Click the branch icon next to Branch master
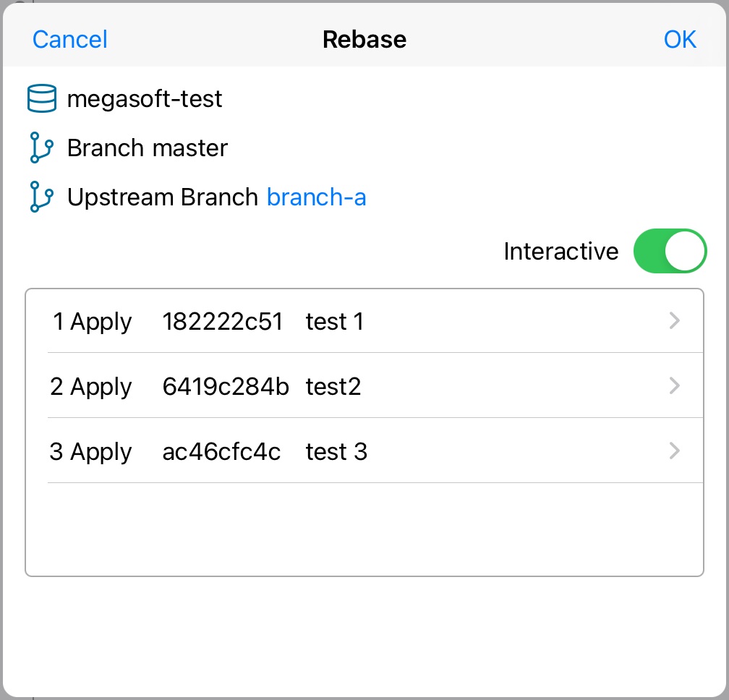729x700 pixels. (x=41, y=148)
